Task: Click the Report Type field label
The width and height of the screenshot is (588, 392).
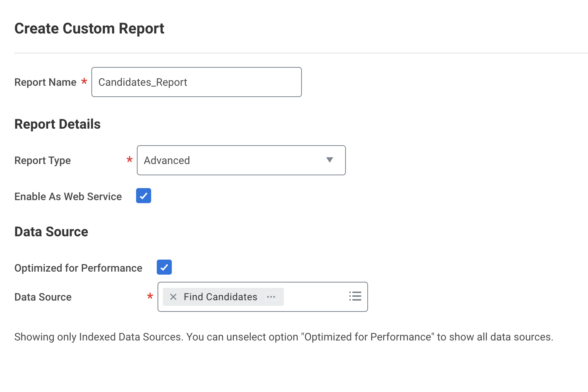Action: (x=42, y=161)
